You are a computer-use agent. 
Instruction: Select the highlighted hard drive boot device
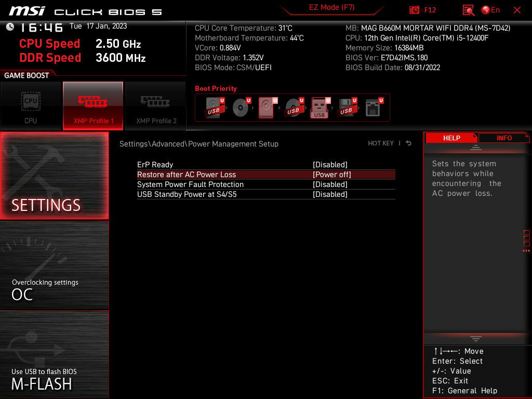268,108
